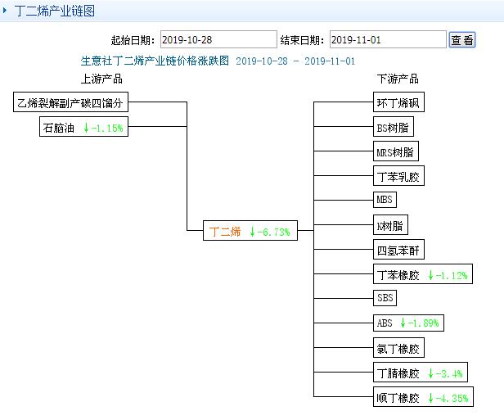Open the 氯丁橡胶 node

[398, 348]
